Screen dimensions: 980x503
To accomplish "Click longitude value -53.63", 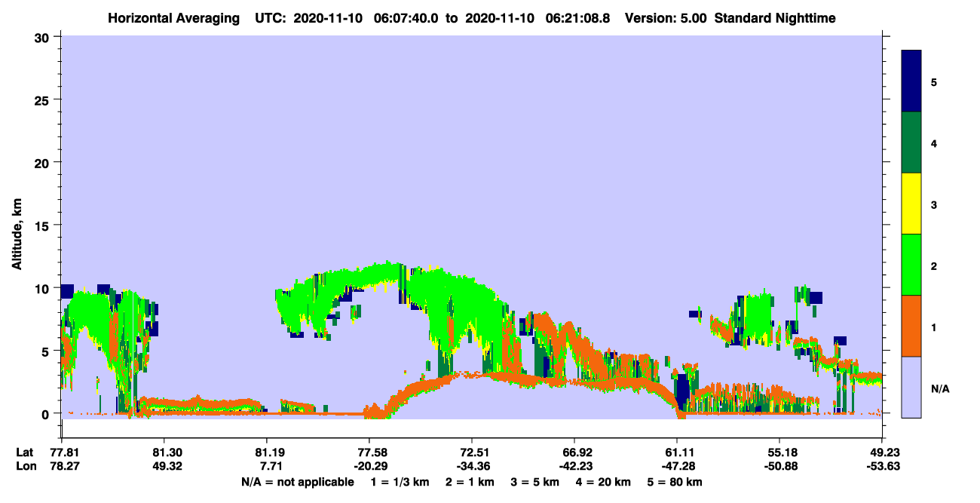I will [882, 466].
